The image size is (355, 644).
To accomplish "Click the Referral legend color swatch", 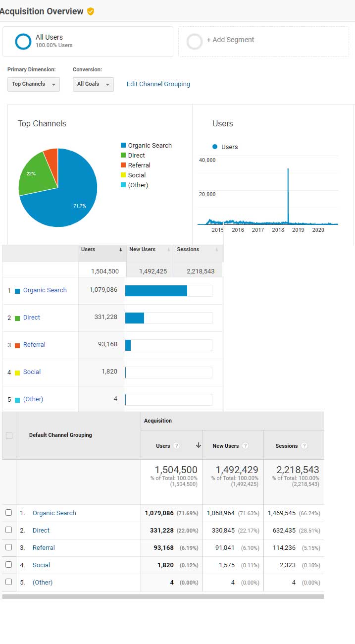I will pos(123,165).
